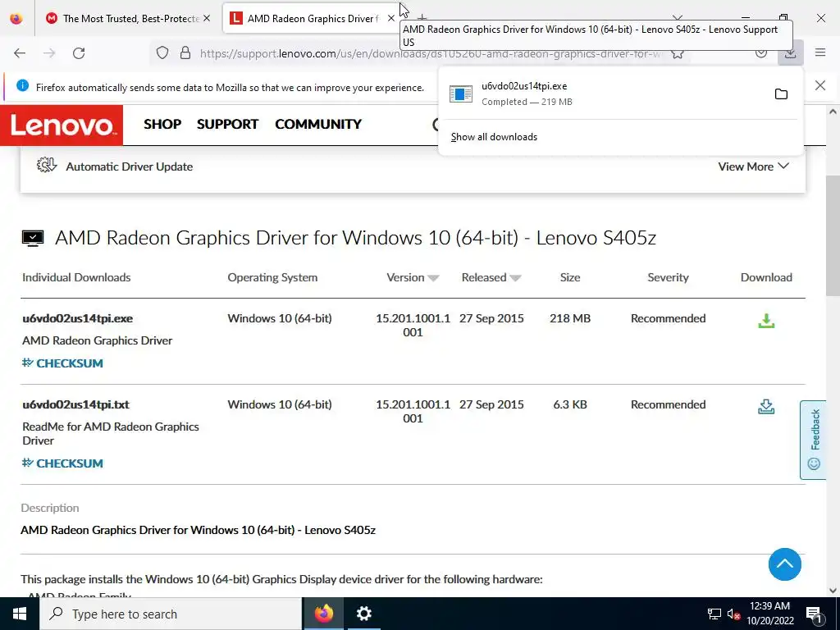Open the SHOP menu
Screen dimensions: 840x630
coord(162,124)
